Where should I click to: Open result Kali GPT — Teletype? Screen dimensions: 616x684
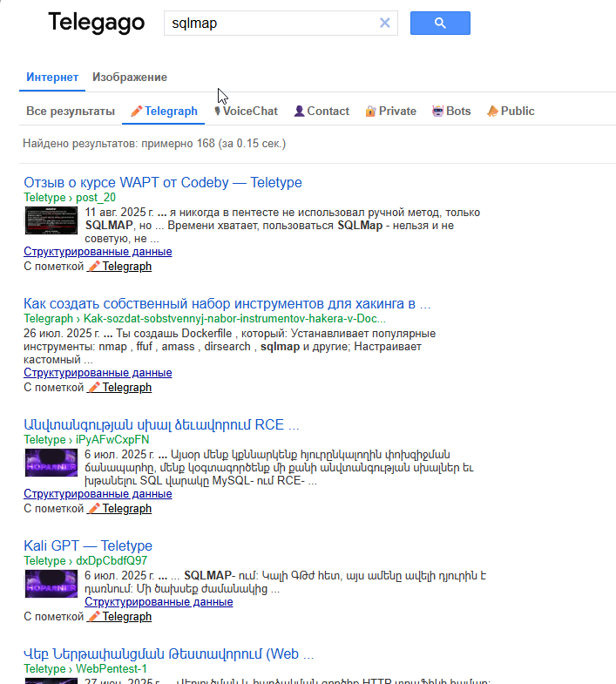coord(88,545)
